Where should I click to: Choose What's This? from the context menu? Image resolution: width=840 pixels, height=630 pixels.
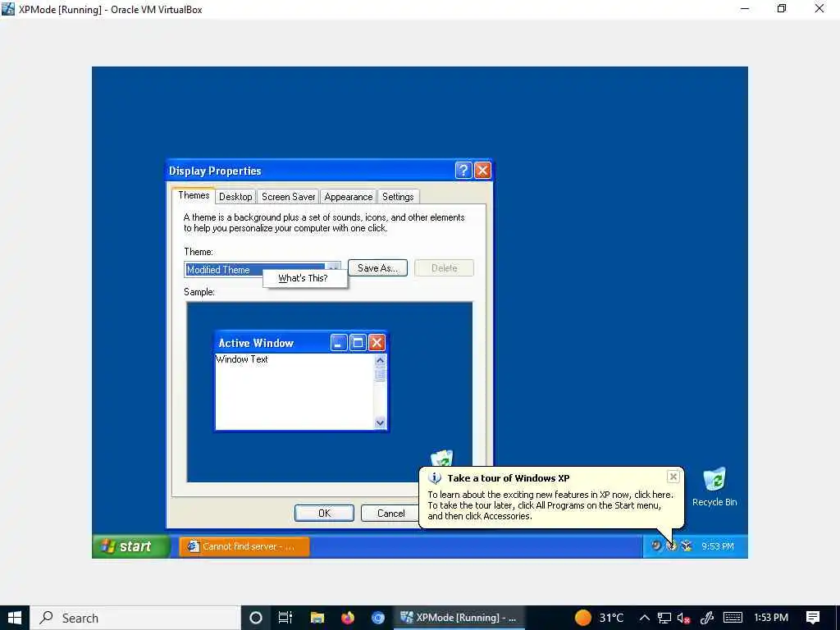pyautogui.click(x=303, y=278)
